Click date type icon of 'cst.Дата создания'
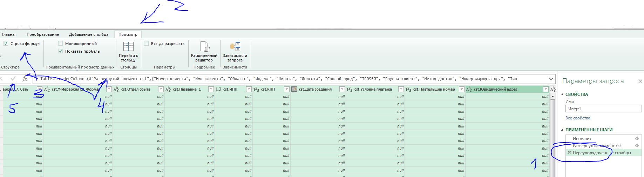 click(x=294, y=89)
